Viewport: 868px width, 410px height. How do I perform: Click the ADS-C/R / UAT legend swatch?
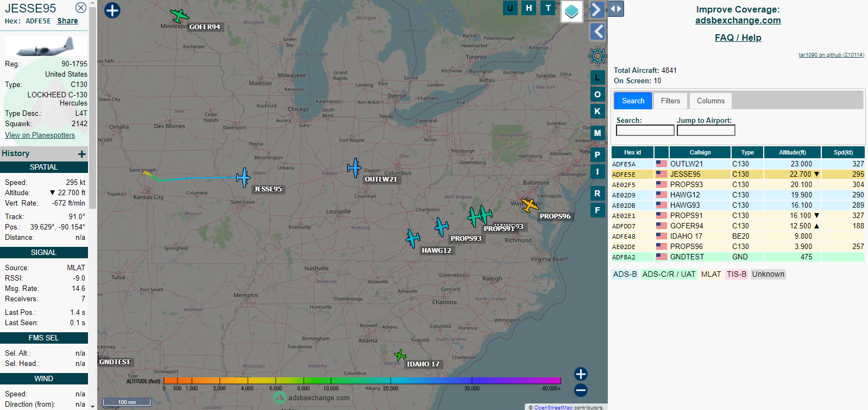pyautogui.click(x=669, y=274)
